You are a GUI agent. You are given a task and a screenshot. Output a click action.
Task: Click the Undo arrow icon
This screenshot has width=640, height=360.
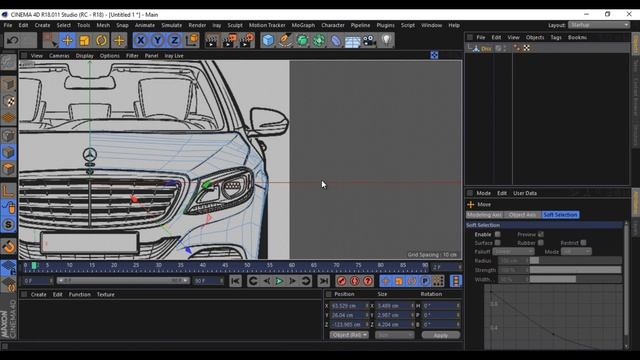click(13, 40)
